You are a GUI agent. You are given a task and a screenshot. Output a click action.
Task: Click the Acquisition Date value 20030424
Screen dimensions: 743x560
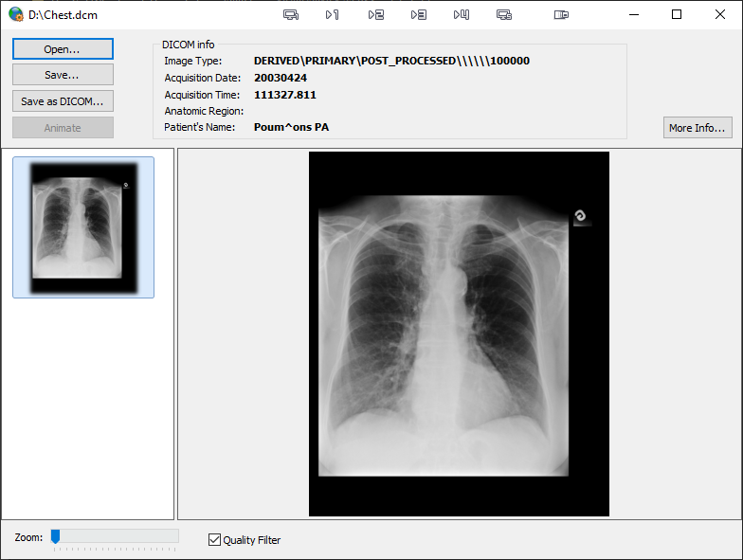[x=281, y=78]
